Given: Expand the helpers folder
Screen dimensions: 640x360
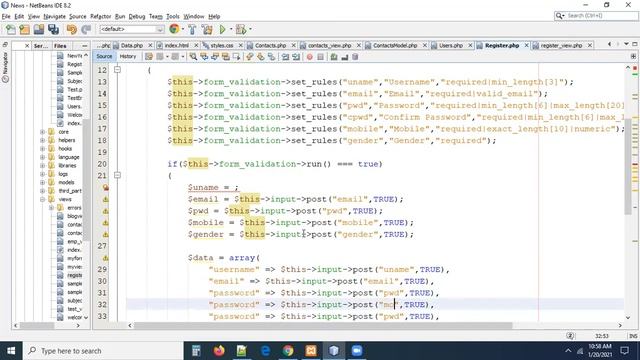Looking at the screenshot, I should (42, 140).
